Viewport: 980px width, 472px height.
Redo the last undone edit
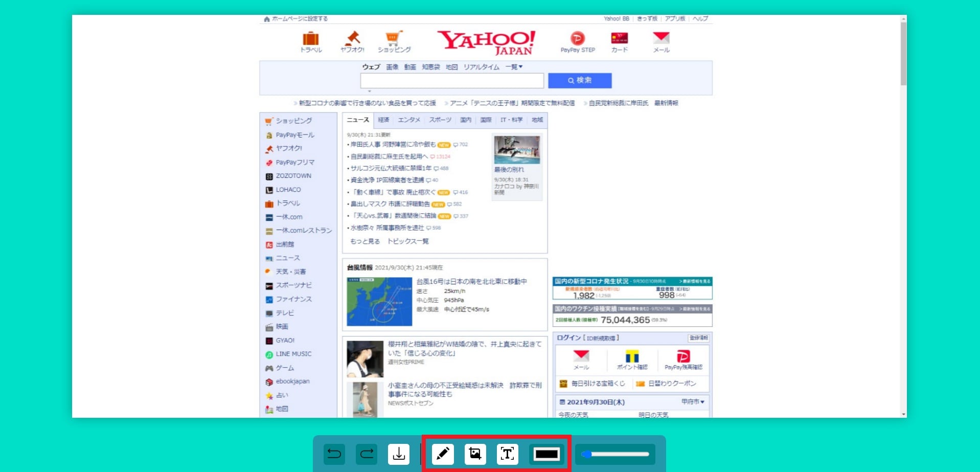367,454
